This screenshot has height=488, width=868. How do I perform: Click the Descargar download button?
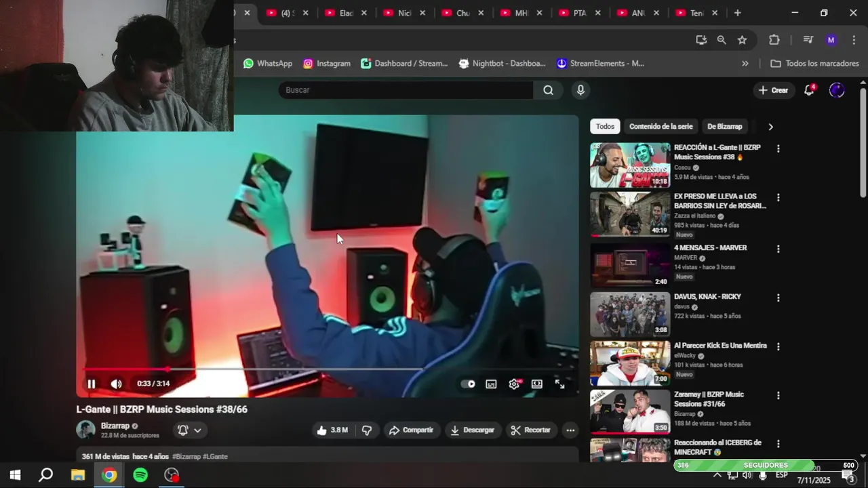click(x=473, y=430)
